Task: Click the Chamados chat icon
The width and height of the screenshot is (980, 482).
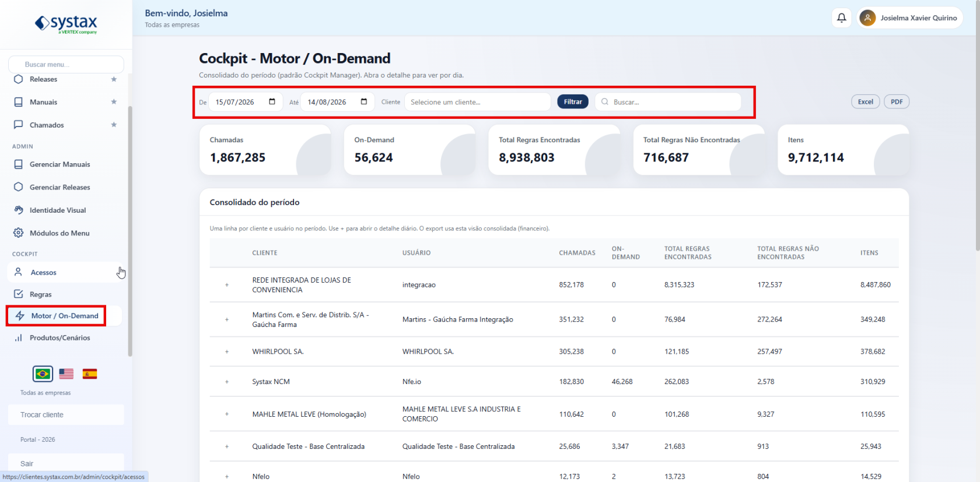Action: (x=18, y=125)
